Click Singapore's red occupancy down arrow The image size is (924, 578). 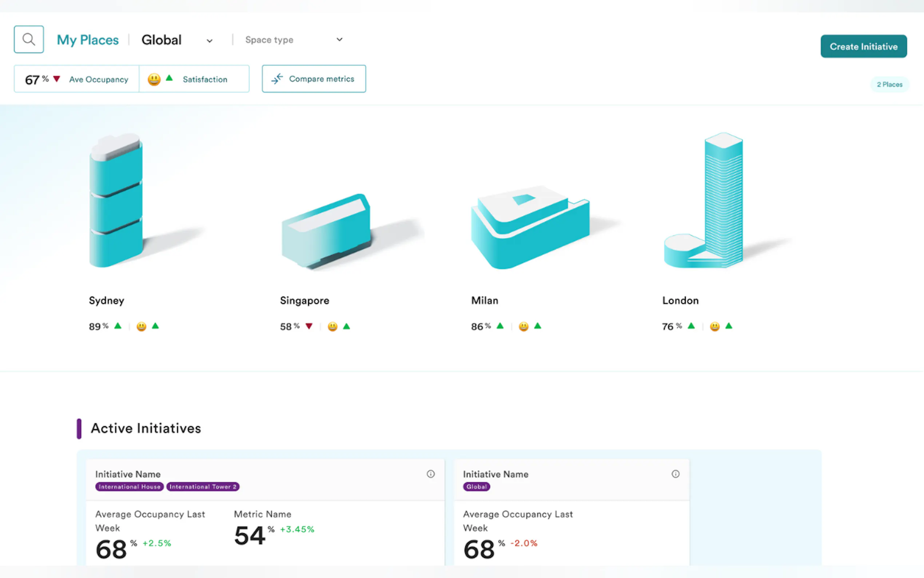coord(309,326)
